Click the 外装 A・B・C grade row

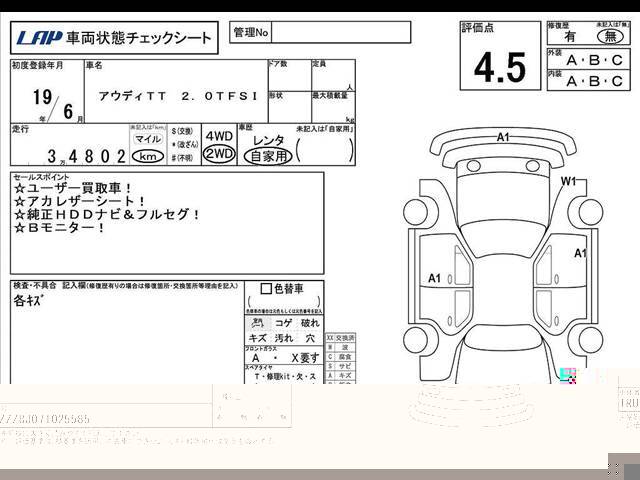589,58
